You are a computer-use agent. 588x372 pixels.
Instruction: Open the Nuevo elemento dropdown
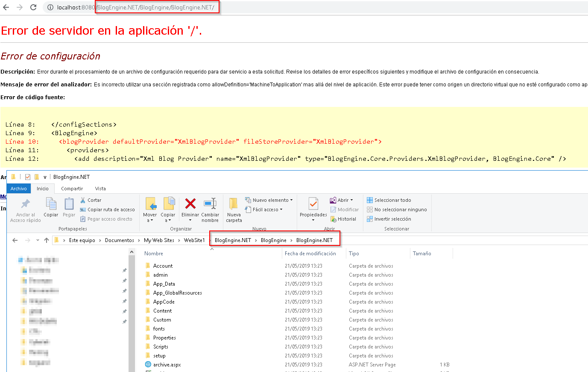[269, 200]
